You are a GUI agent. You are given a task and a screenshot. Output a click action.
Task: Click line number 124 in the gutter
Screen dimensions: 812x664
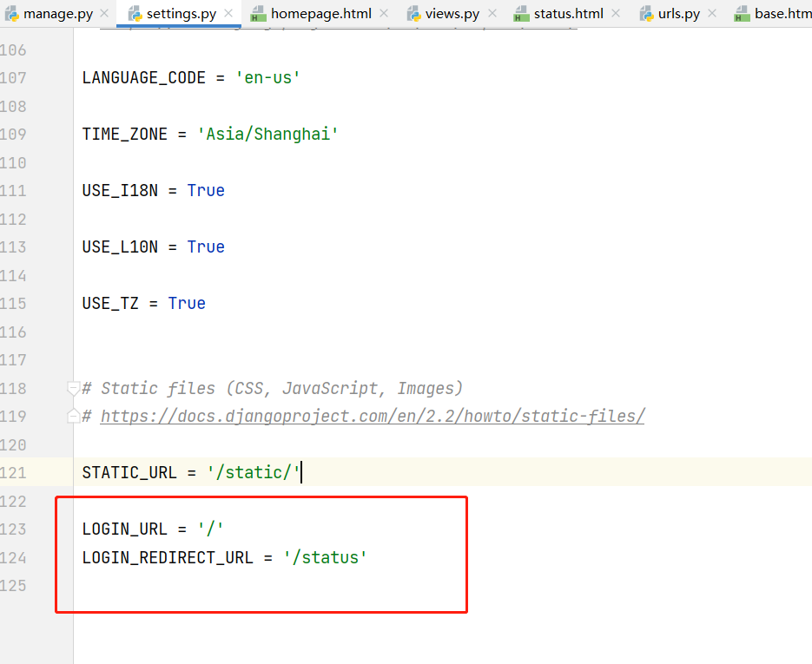point(13,557)
